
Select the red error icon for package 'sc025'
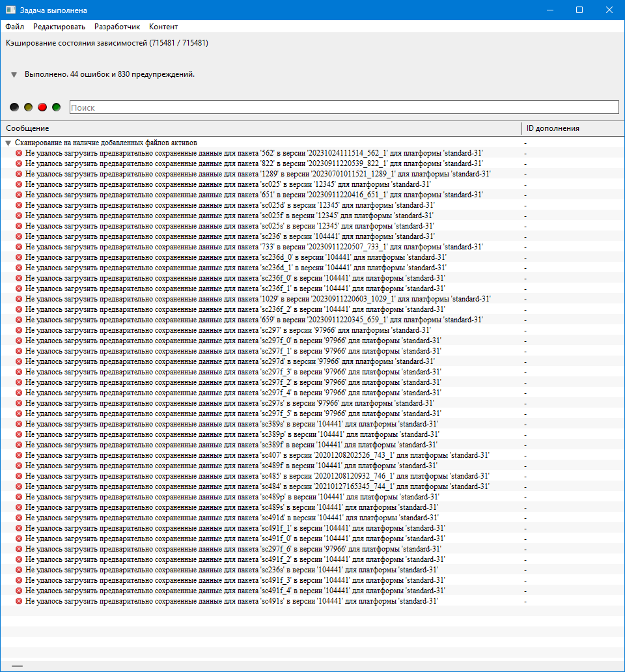pyautogui.click(x=19, y=184)
